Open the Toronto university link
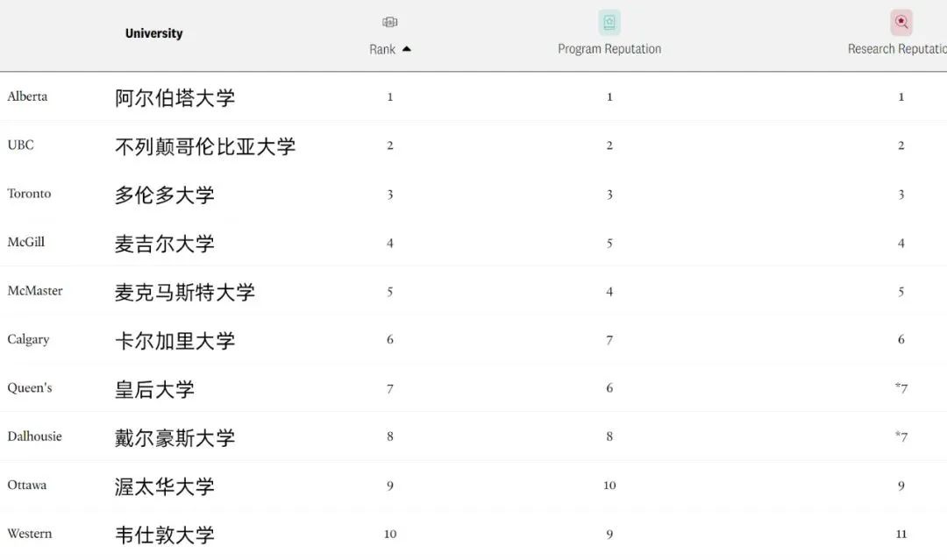The image size is (947, 560). click(29, 194)
